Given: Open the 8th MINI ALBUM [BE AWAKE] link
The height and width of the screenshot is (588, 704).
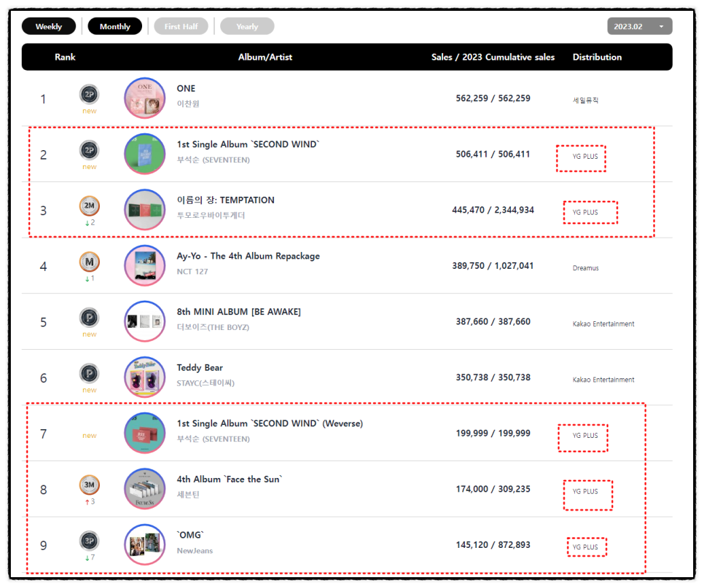Looking at the screenshot, I should [x=239, y=312].
